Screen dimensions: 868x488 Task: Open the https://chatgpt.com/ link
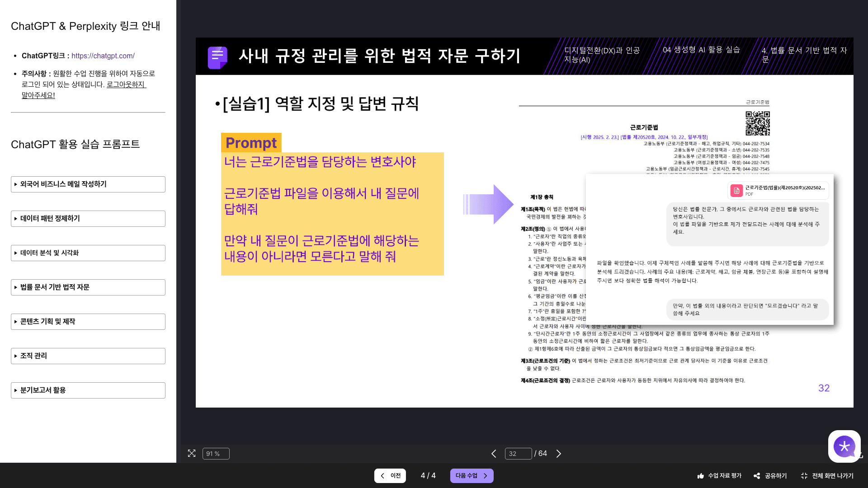click(x=103, y=56)
